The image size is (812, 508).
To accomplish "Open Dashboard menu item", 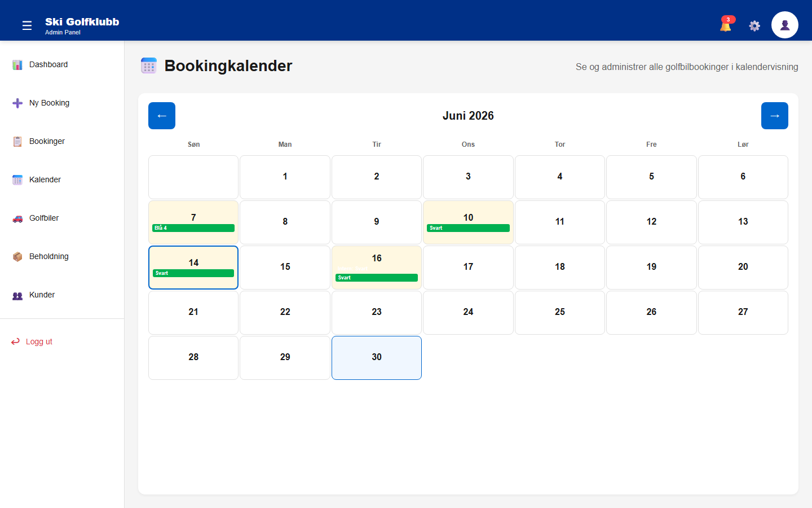I will (x=62, y=64).
